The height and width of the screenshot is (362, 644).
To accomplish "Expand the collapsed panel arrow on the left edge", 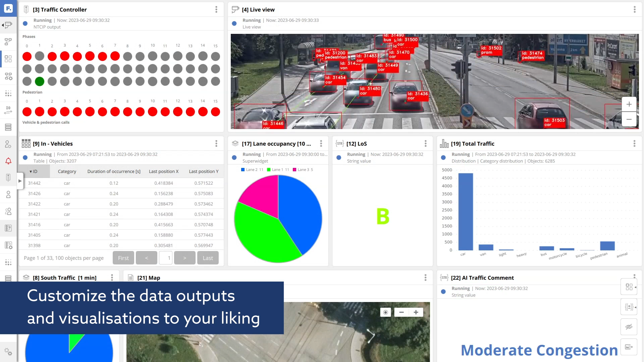I will tap(20, 181).
